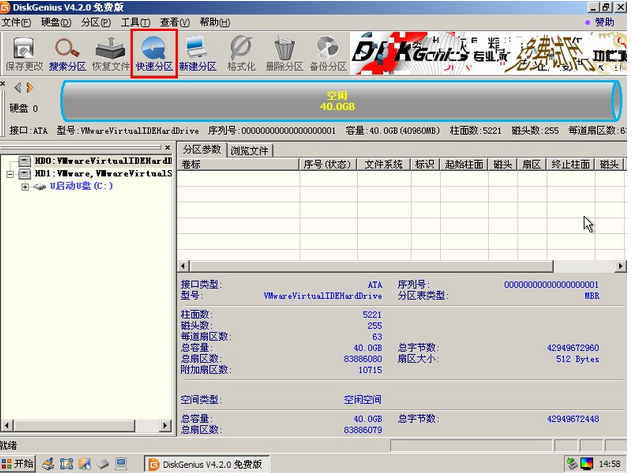Open the 帮助(H) menu

(x=215, y=22)
